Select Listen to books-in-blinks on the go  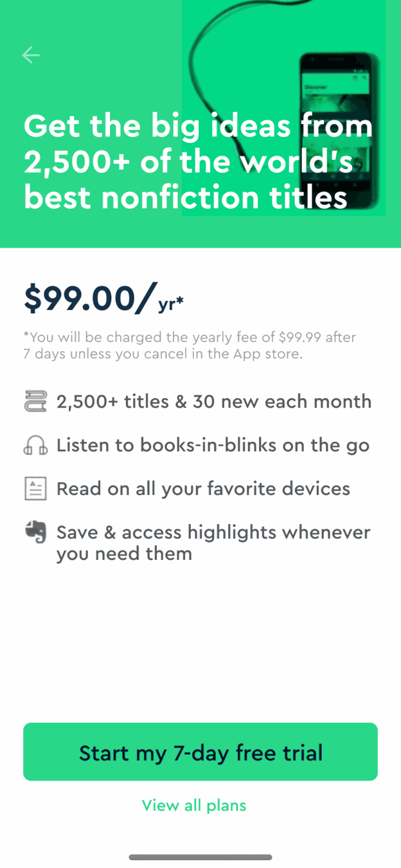213,446
